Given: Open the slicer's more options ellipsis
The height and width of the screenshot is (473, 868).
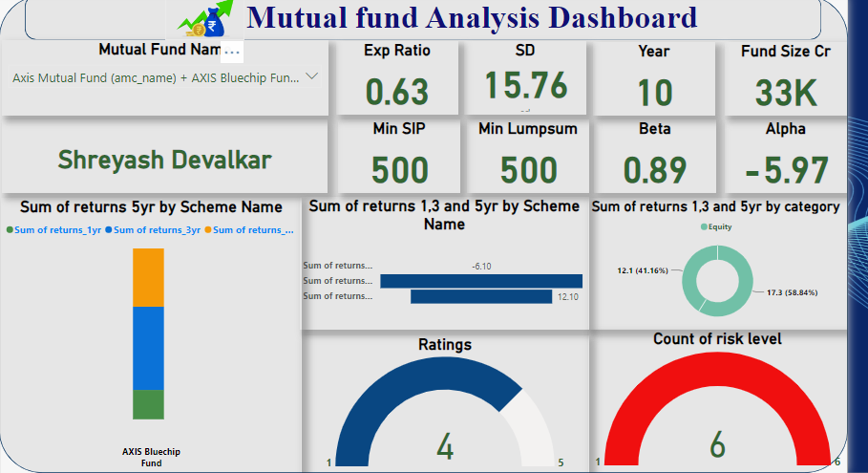Looking at the screenshot, I should tap(232, 51).
